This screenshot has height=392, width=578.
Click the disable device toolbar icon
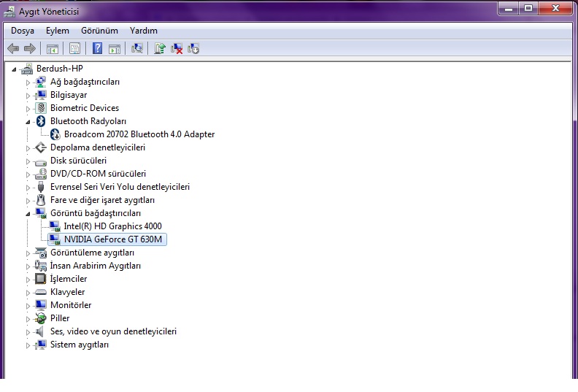click(x=193, y=48)
